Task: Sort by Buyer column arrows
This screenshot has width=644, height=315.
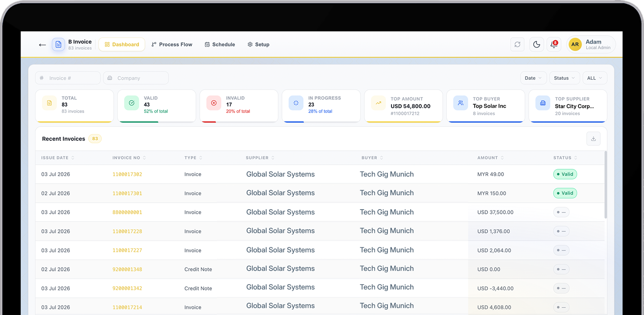Action: point(381,158)
